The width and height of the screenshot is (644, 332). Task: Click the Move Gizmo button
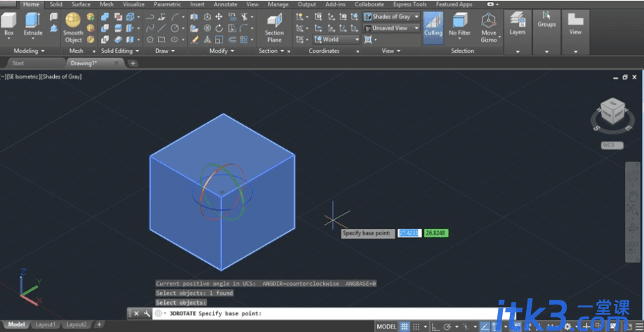489,27
